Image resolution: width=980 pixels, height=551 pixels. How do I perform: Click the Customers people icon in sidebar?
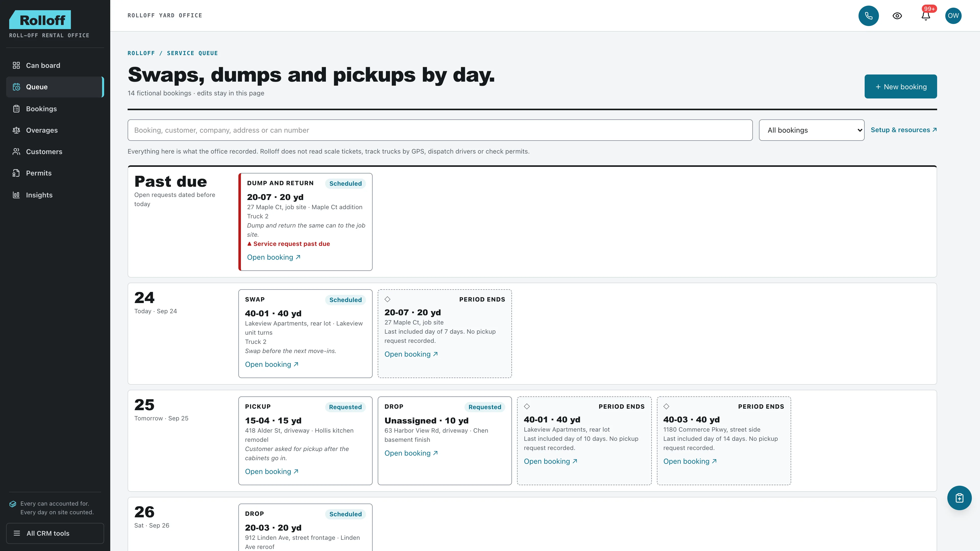16,152
